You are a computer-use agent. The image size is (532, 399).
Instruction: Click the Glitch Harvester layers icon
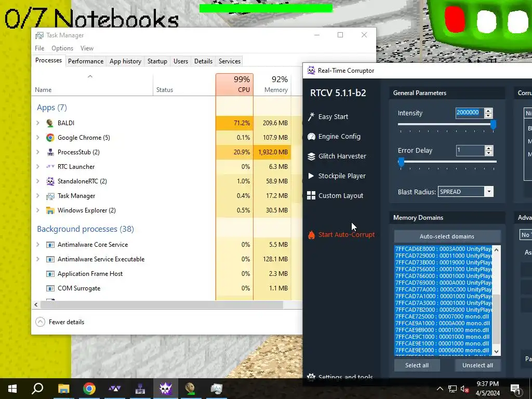coord(311,156)
